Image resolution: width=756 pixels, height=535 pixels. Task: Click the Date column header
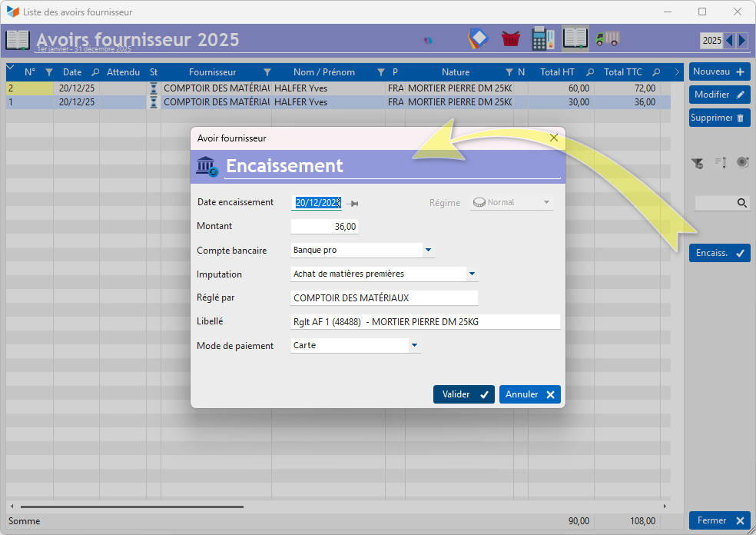[x=72, y=72]
